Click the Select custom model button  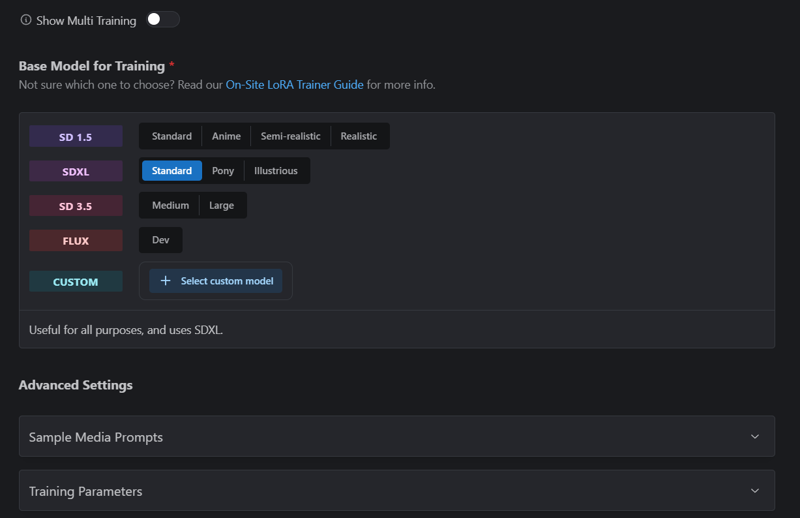click(x=216, y=281)
